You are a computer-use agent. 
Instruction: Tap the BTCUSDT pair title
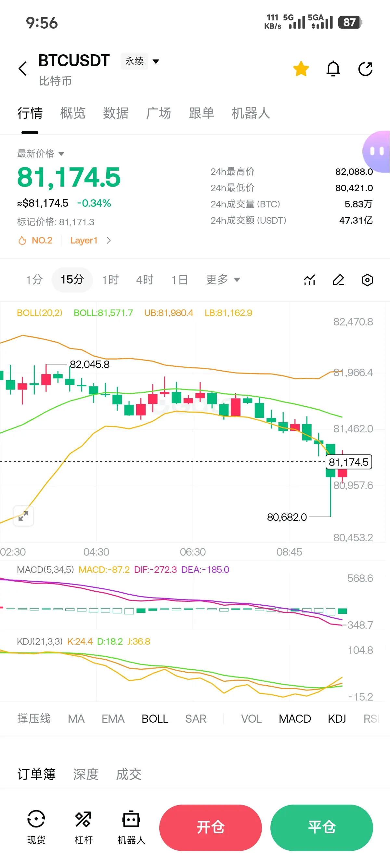[x=74, y=61]
